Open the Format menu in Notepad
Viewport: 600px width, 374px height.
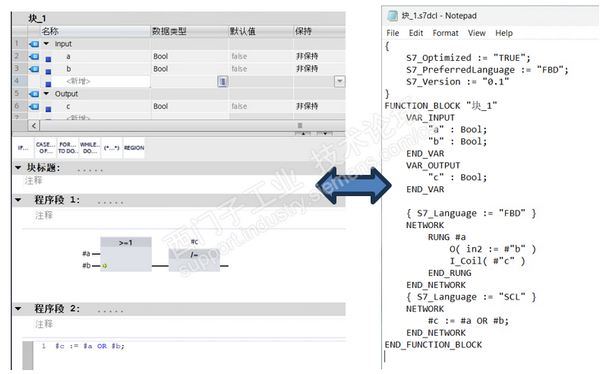point(445,33)
